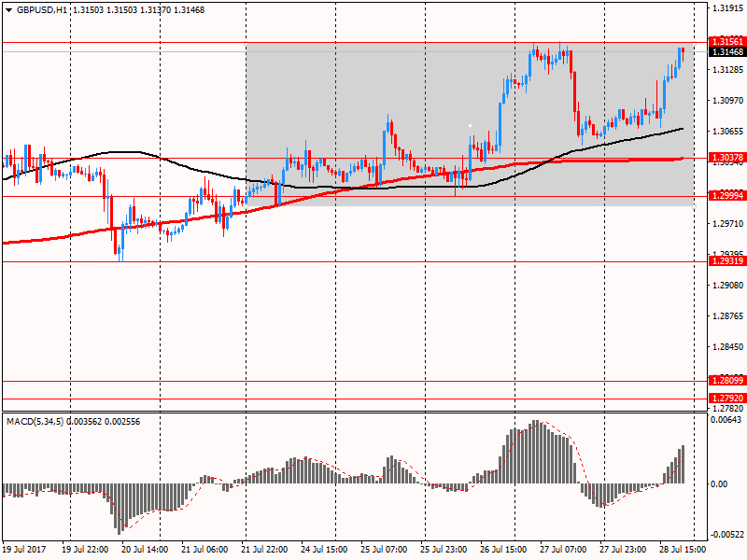Viewport: 747px width, 560px height.
Task: Click the 19 Jul 22:00 time label
Action: point(85,550)
